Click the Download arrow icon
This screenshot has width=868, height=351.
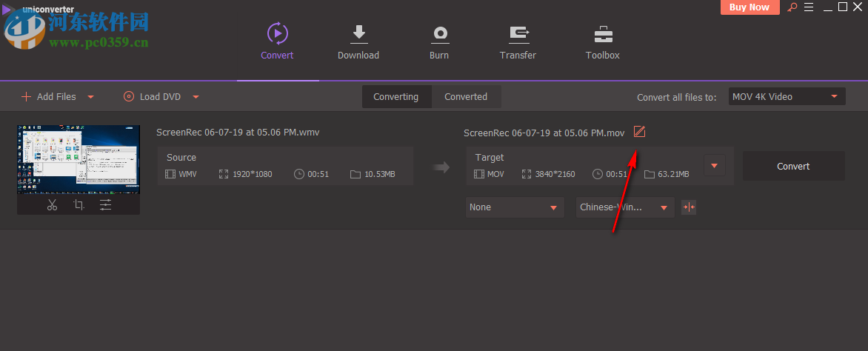point(358,34)
